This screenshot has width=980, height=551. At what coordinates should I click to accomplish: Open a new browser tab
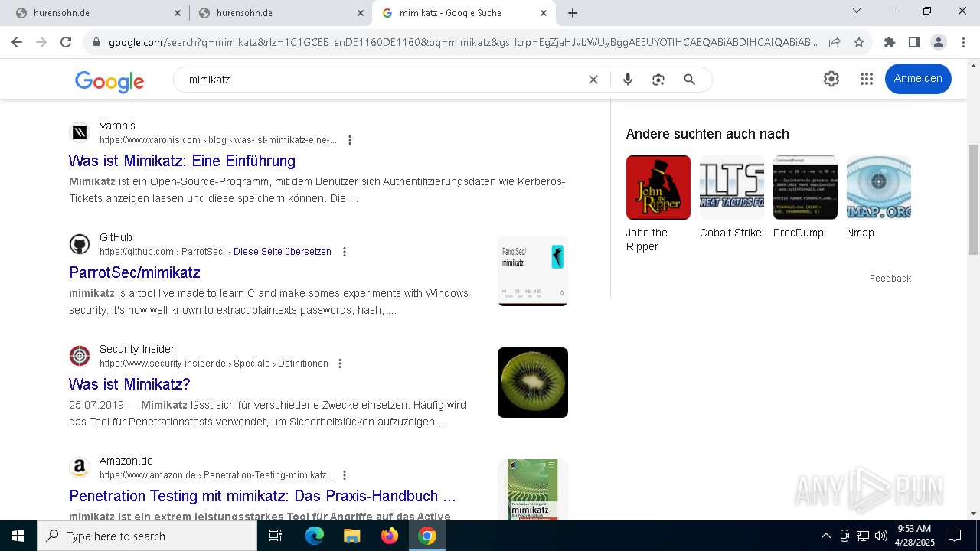[x=573, y=13]
